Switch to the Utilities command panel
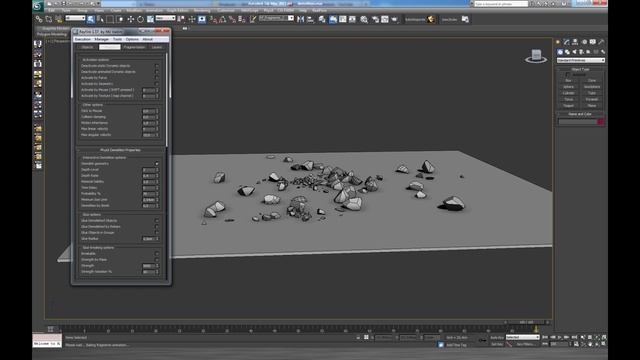Viewport: 640px width, 360px height. [601, 42]
